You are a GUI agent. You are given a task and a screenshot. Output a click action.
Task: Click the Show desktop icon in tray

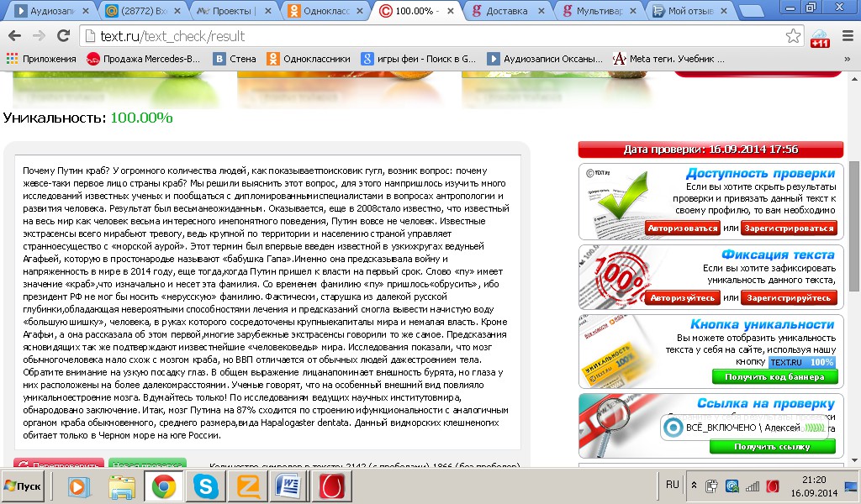pos(853,486)
